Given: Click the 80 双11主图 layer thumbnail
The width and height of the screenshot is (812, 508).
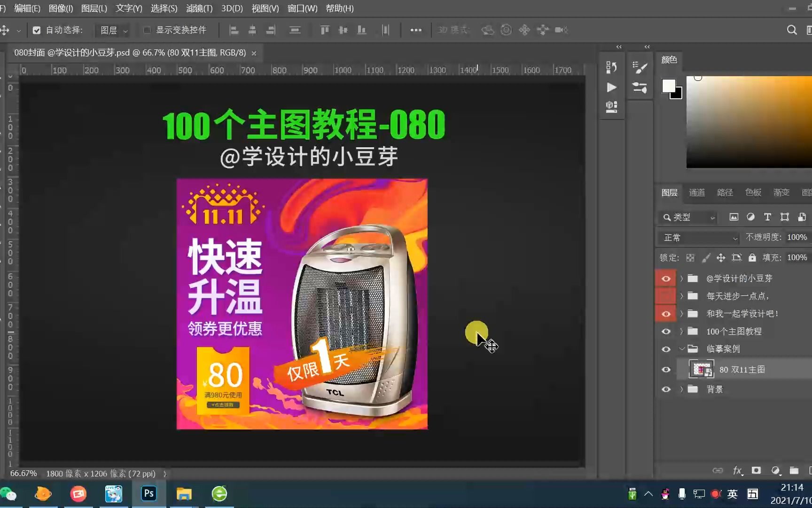Looking at the screenshot, I should coord(701,369).
